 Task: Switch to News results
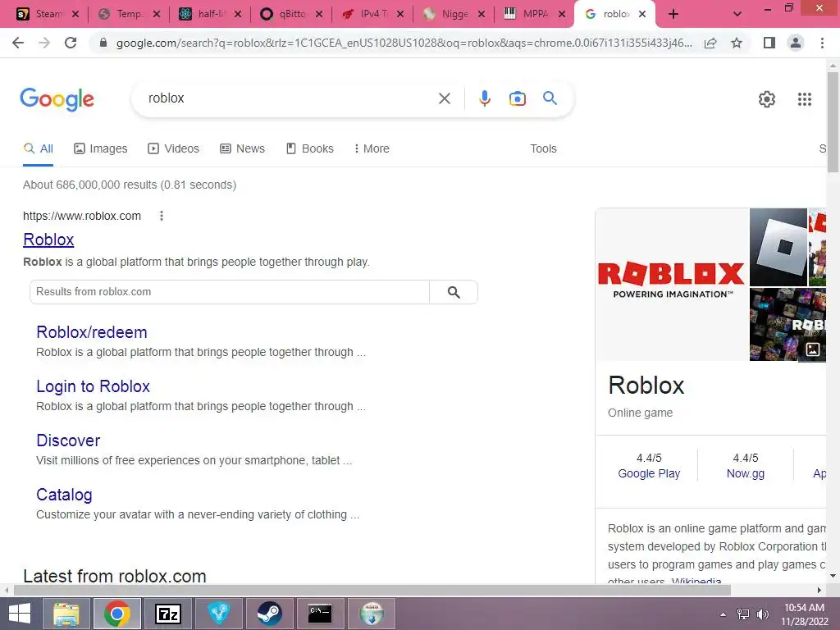pyautogui.click(x=243, y=149)
